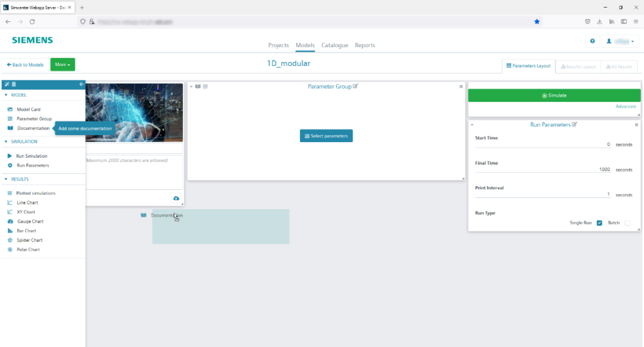Edit the Parameter Group title with pencil icon
This screenshot has width=644, height=347.
pos(356,86)
